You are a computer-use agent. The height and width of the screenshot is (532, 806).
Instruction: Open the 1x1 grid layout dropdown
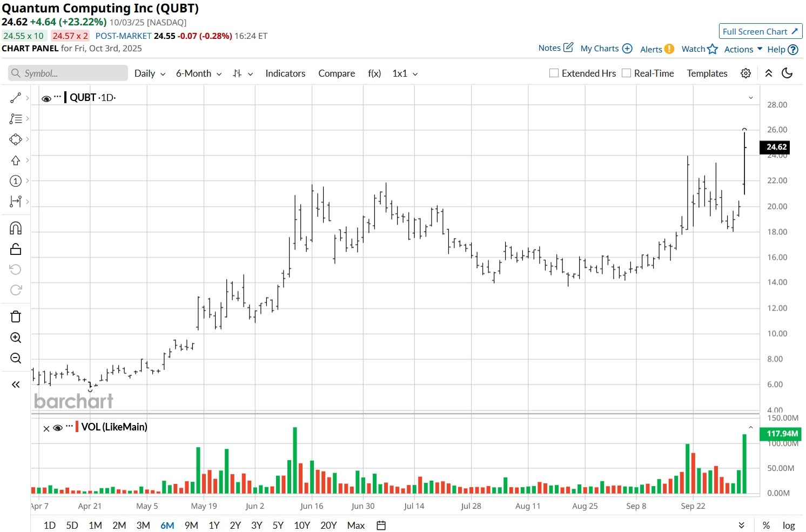(405, 73)
